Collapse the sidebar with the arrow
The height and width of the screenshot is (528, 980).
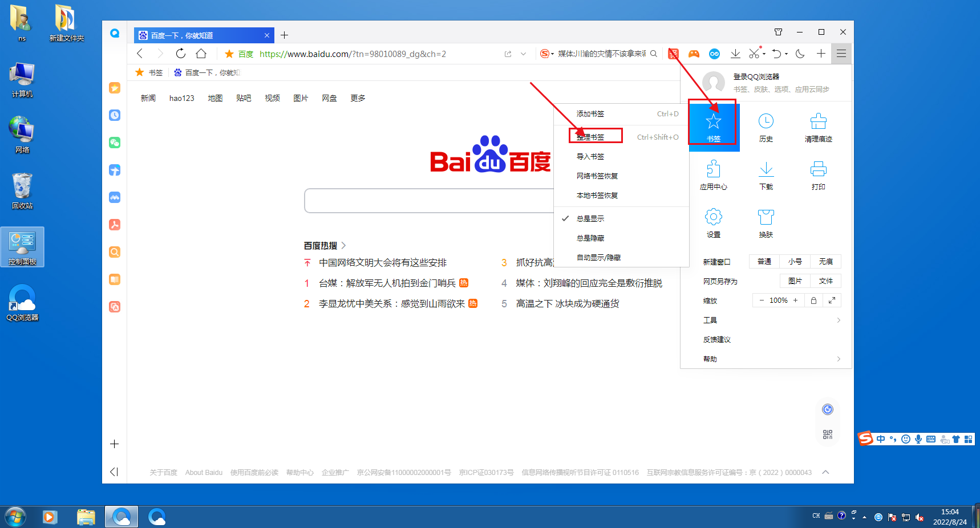click(x=114, y=472)
